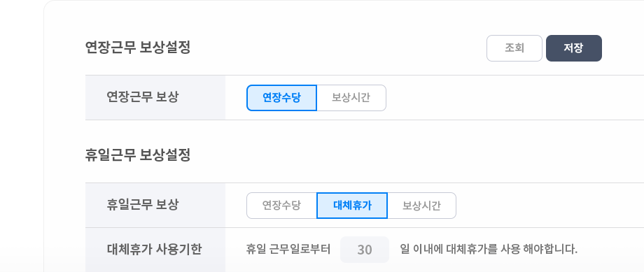Focus the 30-day 대체휴가 사용기한 input
This screenshot has width=644, height=272.
(x=364, y=250)
